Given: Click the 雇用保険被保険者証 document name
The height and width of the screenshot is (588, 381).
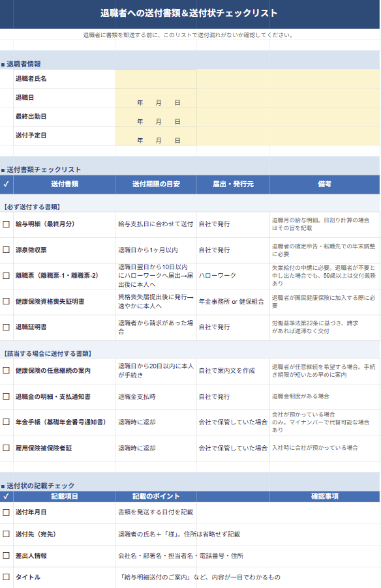Looking at the screenshot, I should [44, 448].
